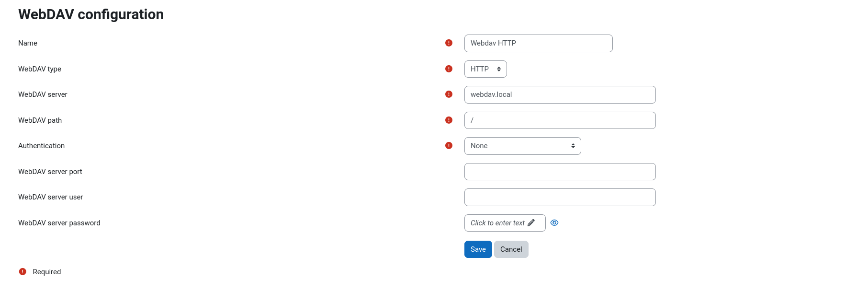The image size is (868, 292).
Task: Click the WebDAV server password label
Action: (59, 223)
